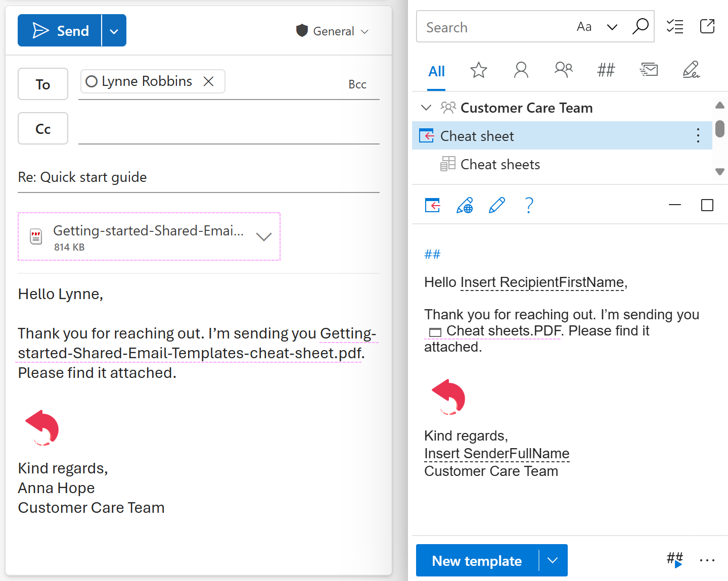Image resolution: width=728 pixels, height=581 pixels.
Task: Open add-in in a separate window
Action: [707, 26]
